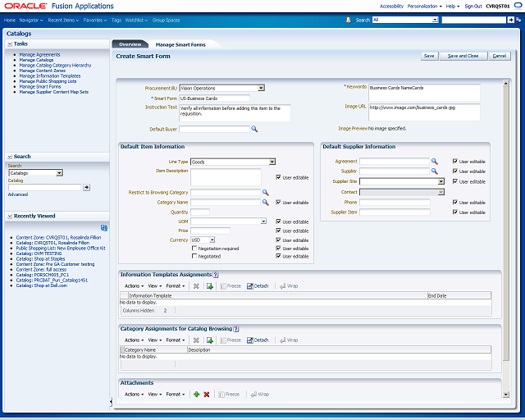
Task: Open the Supplier search magnifier icon
Action: click(x=435, y=171)
